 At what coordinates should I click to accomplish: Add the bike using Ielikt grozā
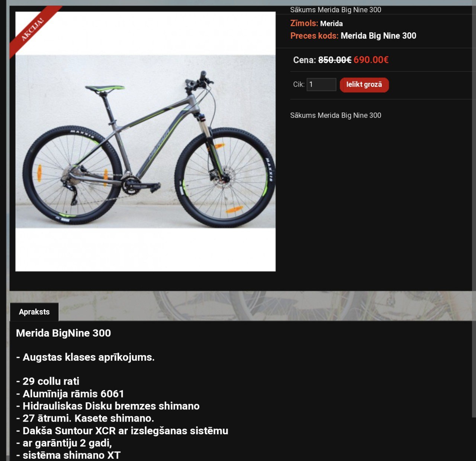pos(364,85)
